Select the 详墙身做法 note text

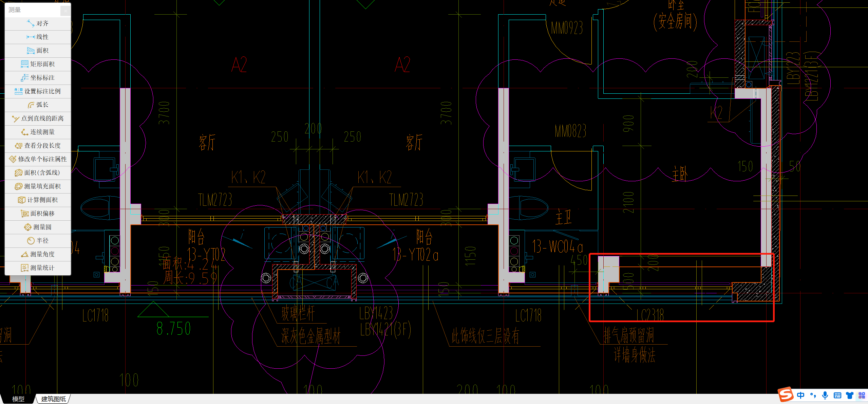point(635,355)
